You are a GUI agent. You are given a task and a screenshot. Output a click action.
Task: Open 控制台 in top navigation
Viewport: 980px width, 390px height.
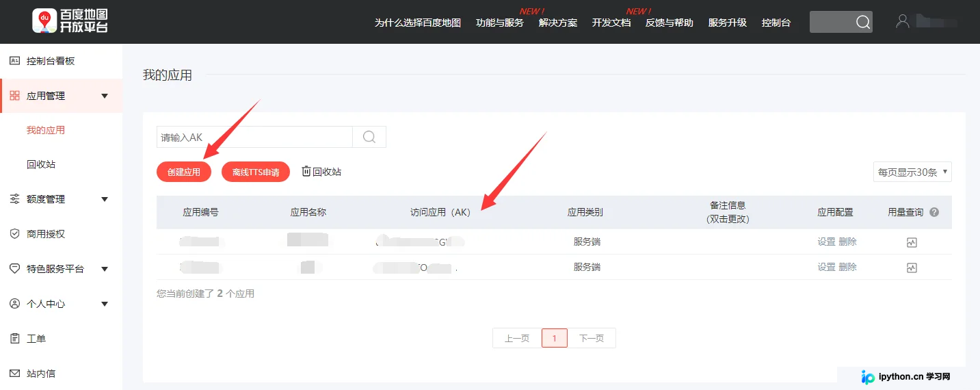[776, 23]
